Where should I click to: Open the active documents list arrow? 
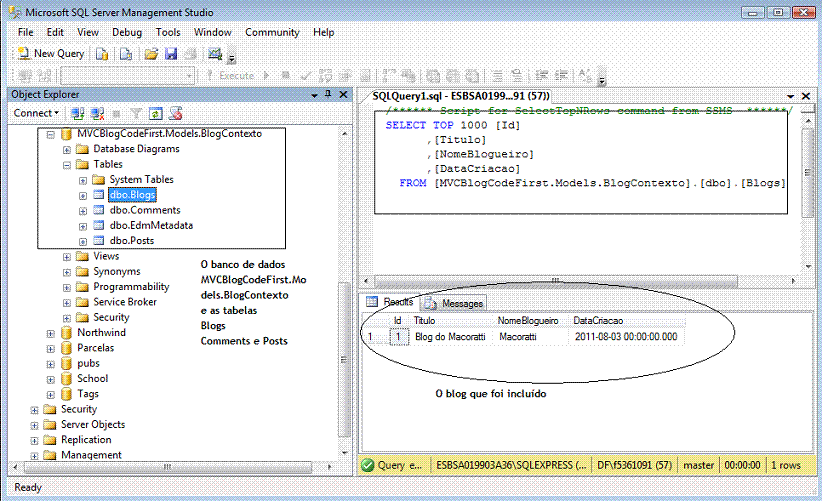point(791,96)
